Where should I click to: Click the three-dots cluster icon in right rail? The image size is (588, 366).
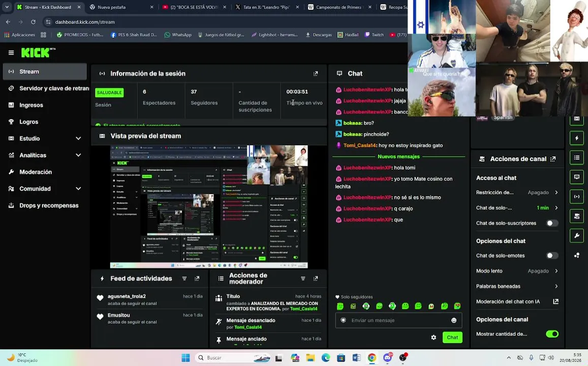click(577, 255)
